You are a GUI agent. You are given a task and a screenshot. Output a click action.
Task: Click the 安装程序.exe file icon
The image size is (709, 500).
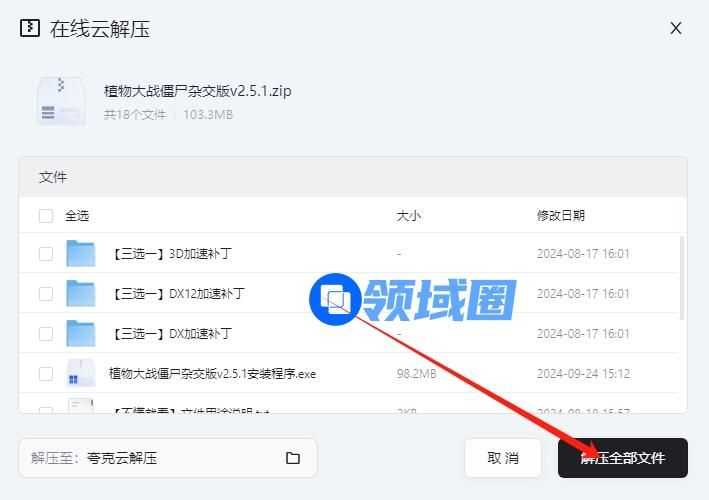pos(80,374)
